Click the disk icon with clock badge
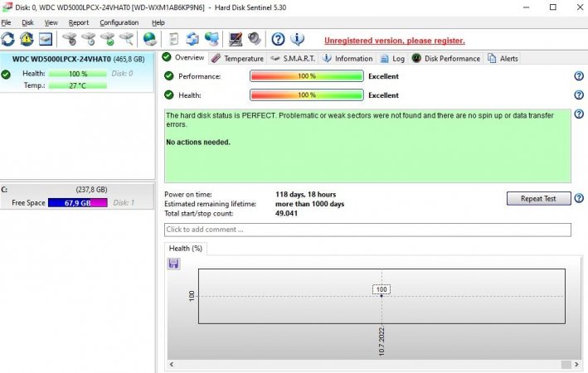 (89, 39)
